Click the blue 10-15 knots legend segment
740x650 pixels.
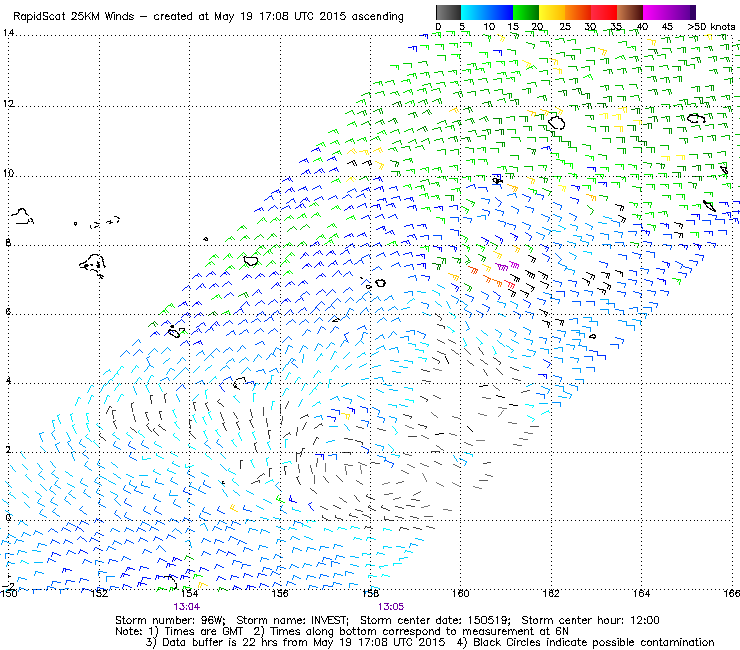[x=500, y=12]
